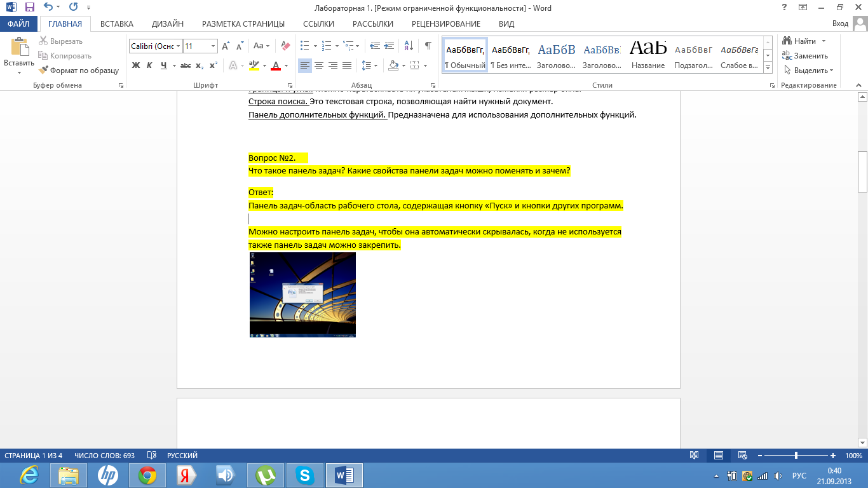Screen dimensions: 868x488
Task: Save the document with the floppy icon
Action: [x=30, y=8]
